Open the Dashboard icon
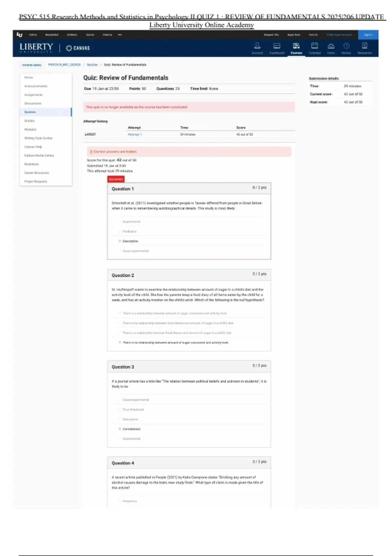Screen dimensions: 392x556 click(x=277, y=46)
